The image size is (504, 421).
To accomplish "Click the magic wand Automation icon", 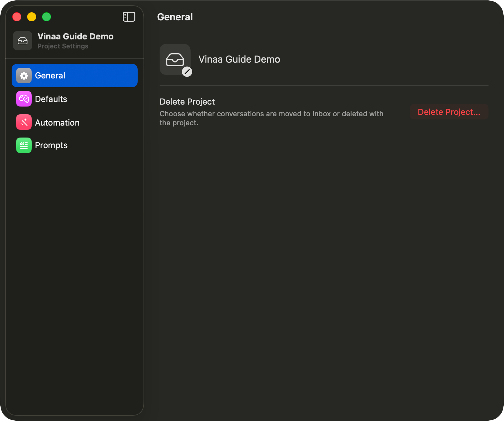I will coord(24,122).
